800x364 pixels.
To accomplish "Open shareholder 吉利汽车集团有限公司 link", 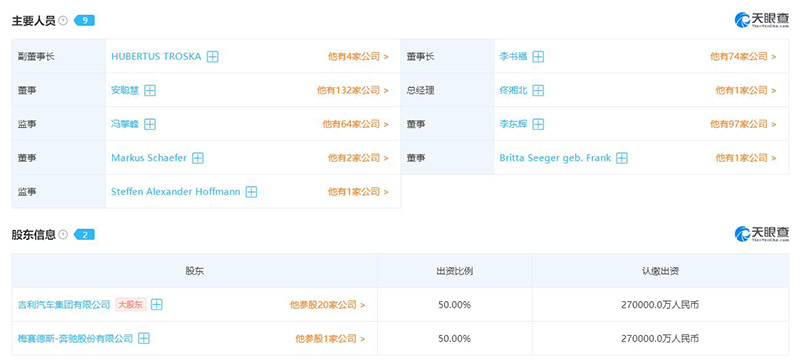I will pyautogui.click(x=64, y=305).
